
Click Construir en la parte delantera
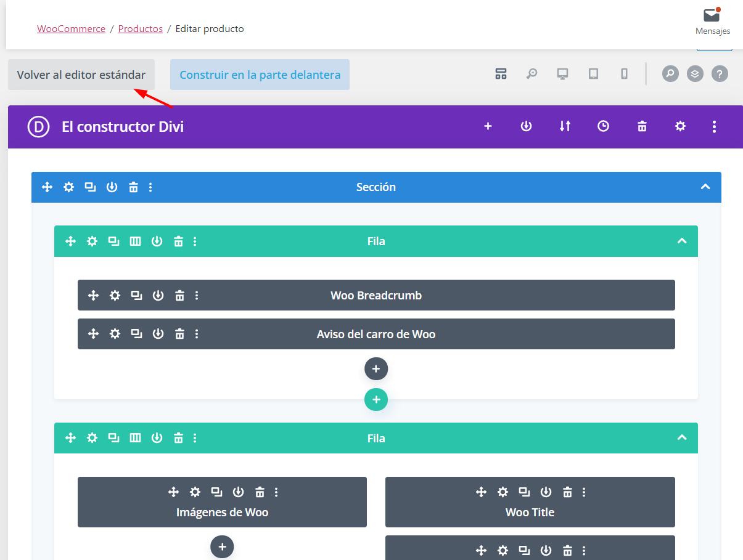click(x=260, y=75)
